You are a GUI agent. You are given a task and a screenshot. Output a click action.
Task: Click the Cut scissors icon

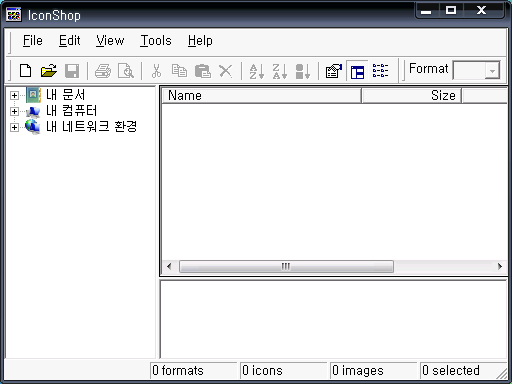click(156, 71)
